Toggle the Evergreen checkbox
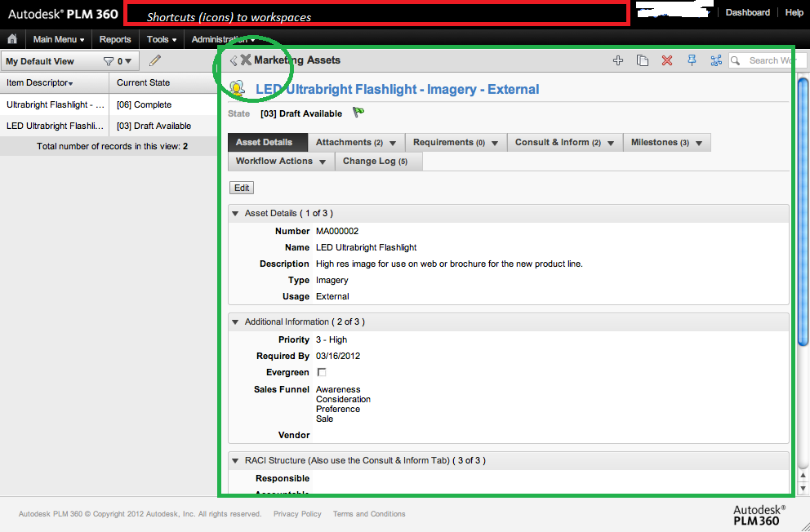 [x=322, y=372]
